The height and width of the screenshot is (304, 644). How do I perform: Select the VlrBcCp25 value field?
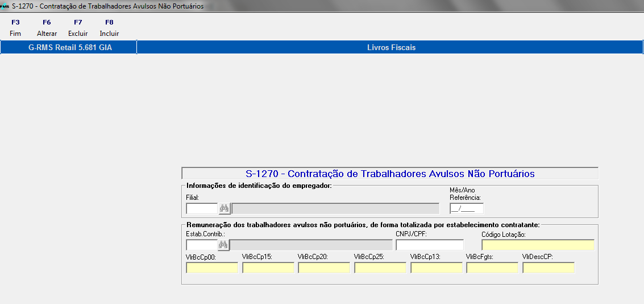click(x=380, y=268)
